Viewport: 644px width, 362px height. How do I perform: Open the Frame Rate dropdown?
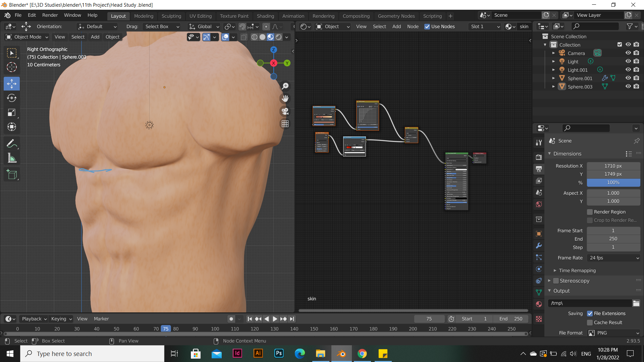[613, 258]
